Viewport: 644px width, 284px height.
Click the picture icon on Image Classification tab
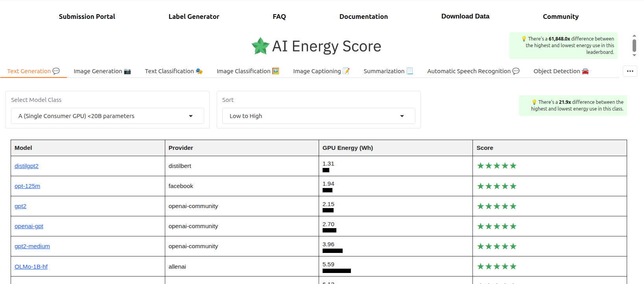point(276,71)
